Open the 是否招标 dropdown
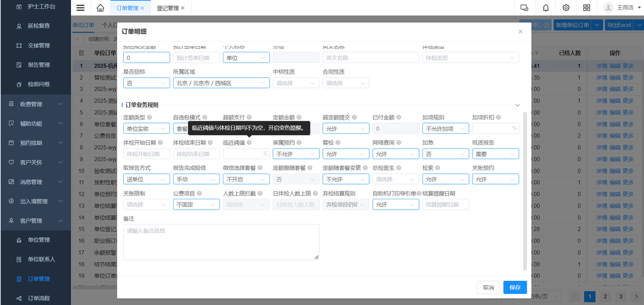The width and height of the screenshot is (644, 305). pyautogui.click(x=146, y=83)
